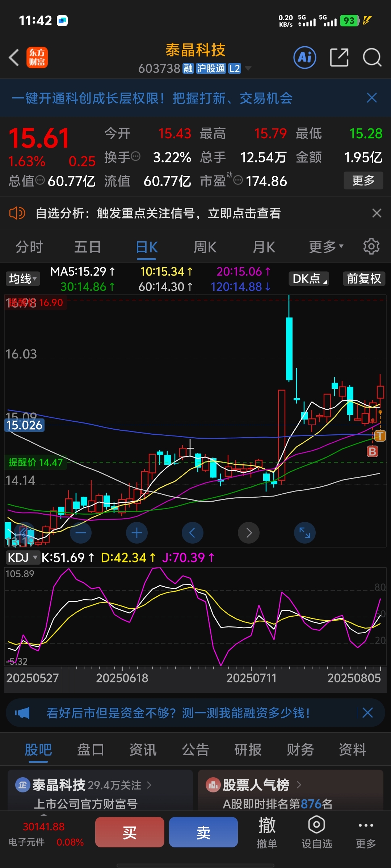Zoom out chart with minus button

80,533
